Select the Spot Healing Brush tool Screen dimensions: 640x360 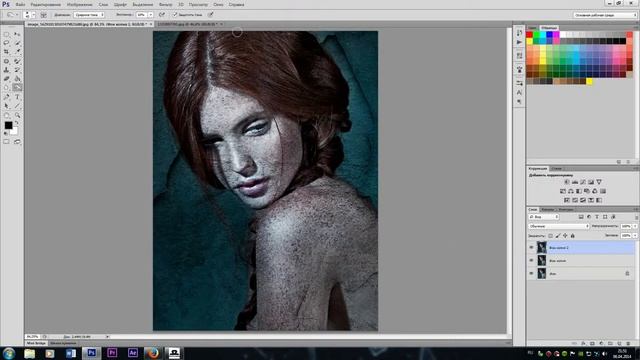coord(7,61)
